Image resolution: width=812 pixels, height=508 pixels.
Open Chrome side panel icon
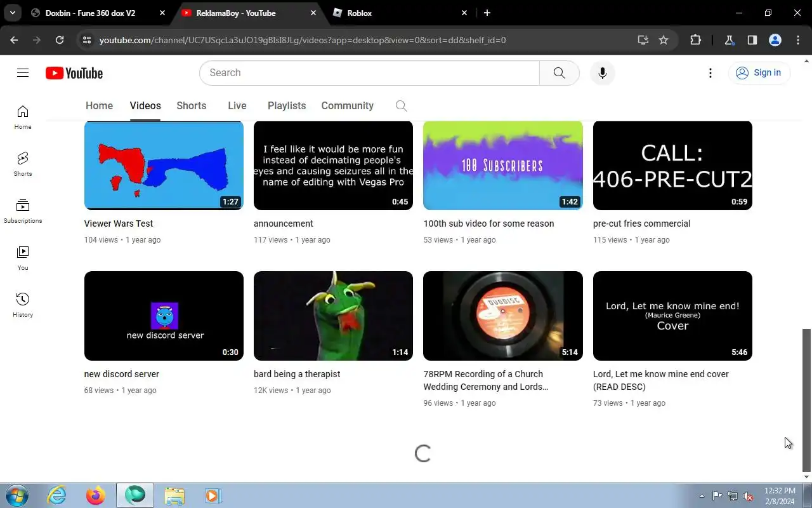pos(752,40)
